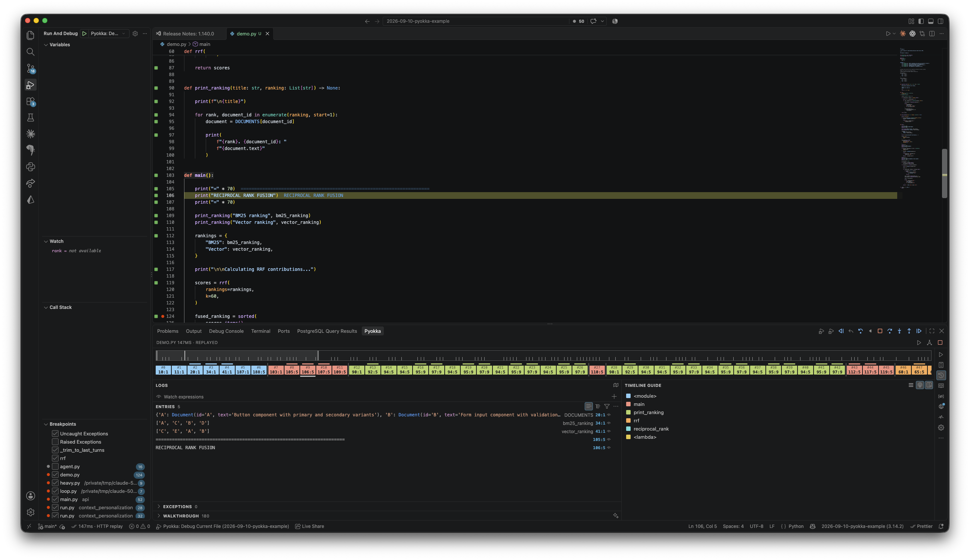The image size is (970, 560).
Task: Open the PostgreSQL Query Results tab
Action: point(327,331)
